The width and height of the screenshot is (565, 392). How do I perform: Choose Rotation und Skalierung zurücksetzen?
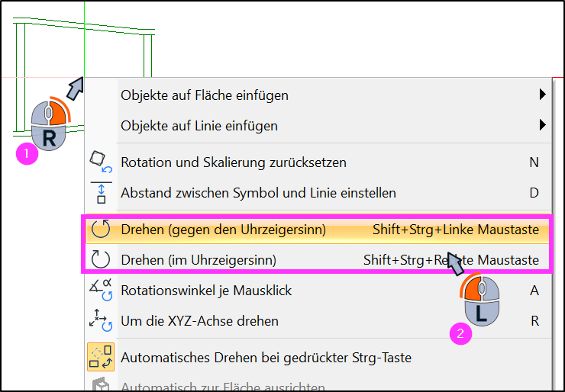234,162
